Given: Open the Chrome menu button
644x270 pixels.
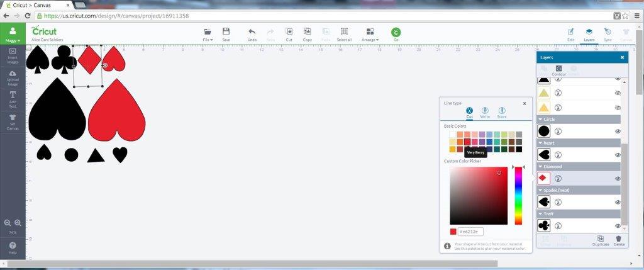Looking at the screenshot, I should [x=636, y=16].
